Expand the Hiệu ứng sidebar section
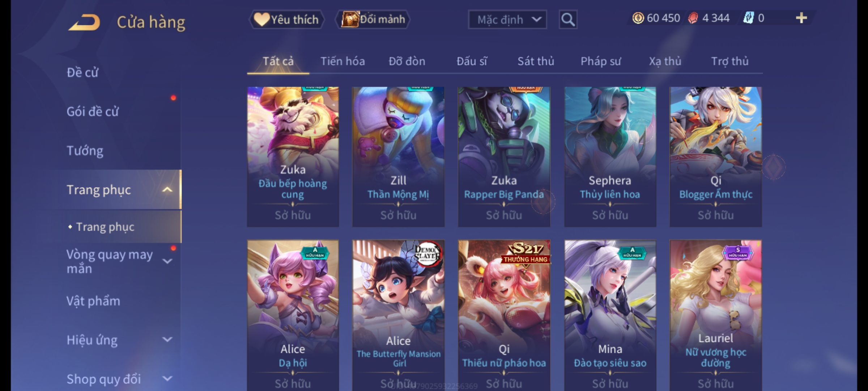This screenshot has height=391, width=868. pos(167,340)
